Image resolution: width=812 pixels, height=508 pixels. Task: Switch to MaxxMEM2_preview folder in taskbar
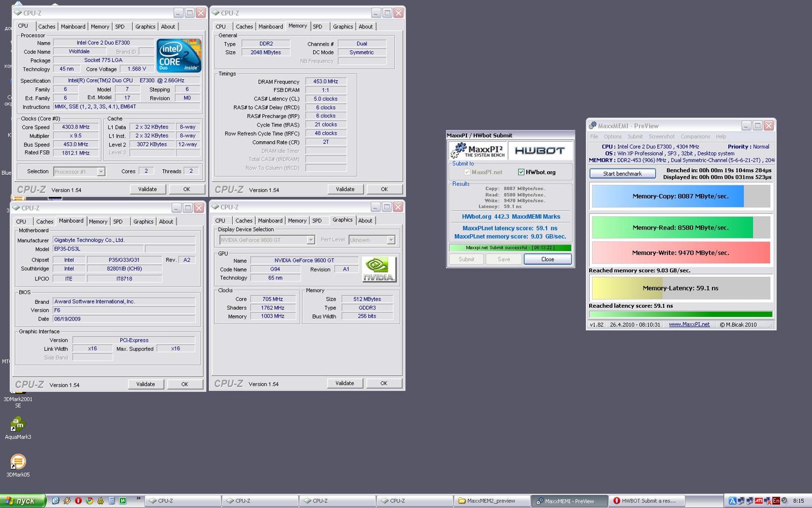click(491, 501)
